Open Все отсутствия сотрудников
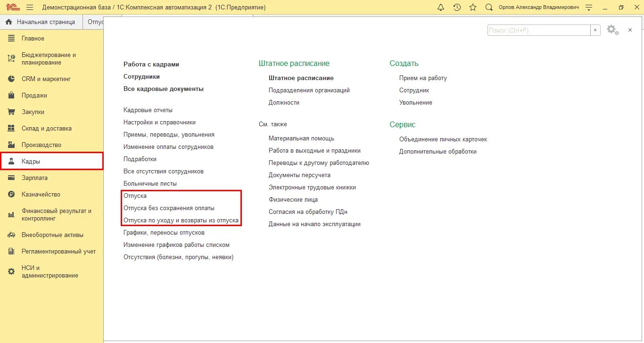This screenshot has height=343, width=644. click(164, 171)
